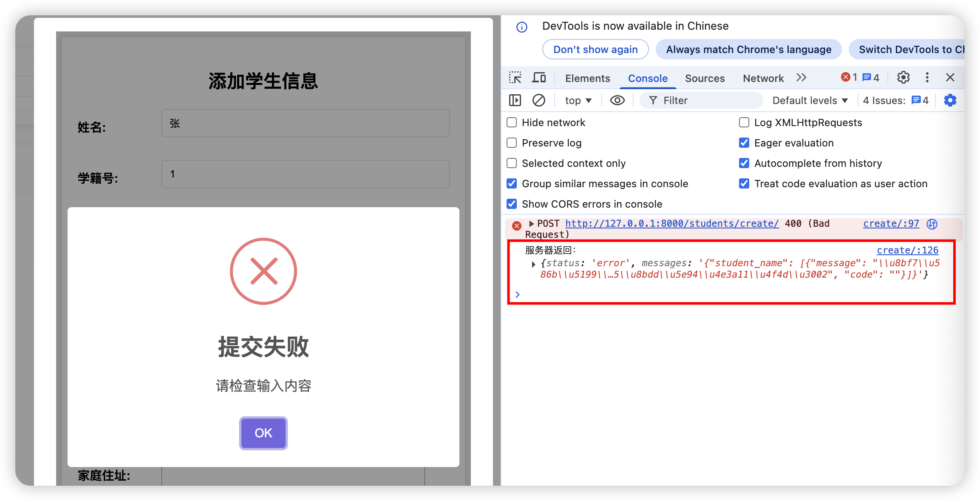Create live expression with eye icon
The image size is (980, 501).
pyautogui.click(x=617, y=100)
